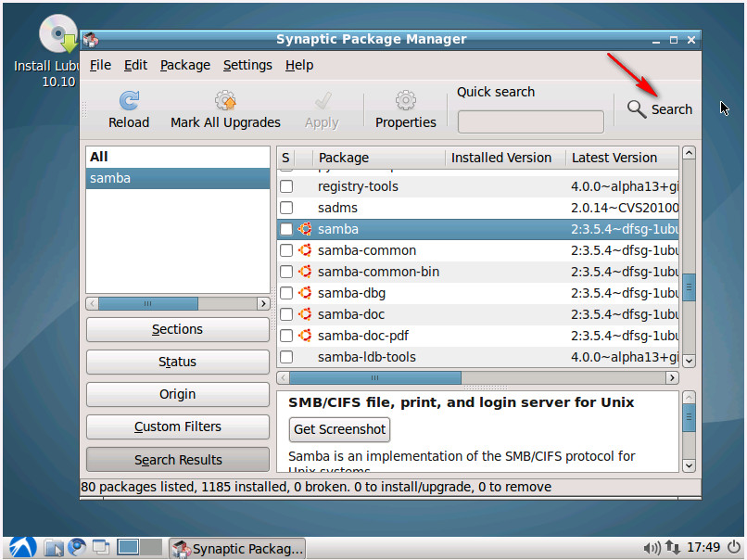747x560 pixels.
Task: Toggle the samba-doc package checkbox
Action: [x=286, y=314]
